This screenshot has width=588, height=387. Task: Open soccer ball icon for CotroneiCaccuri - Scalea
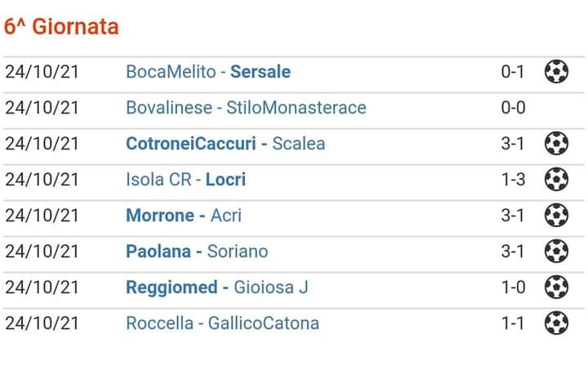pyautogui.click(x=556, y=143)
